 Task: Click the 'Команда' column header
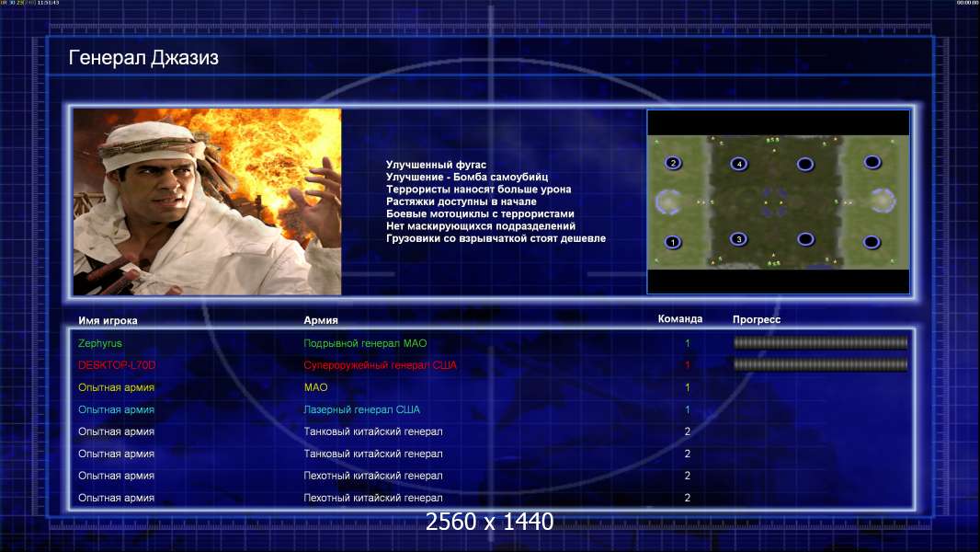pos(680,319)
